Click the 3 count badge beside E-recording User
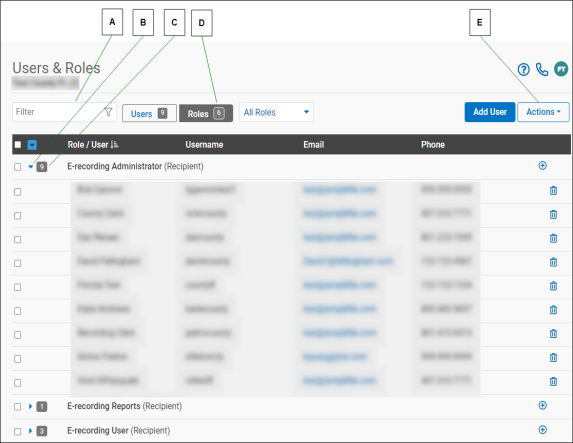 click(42, 431)
